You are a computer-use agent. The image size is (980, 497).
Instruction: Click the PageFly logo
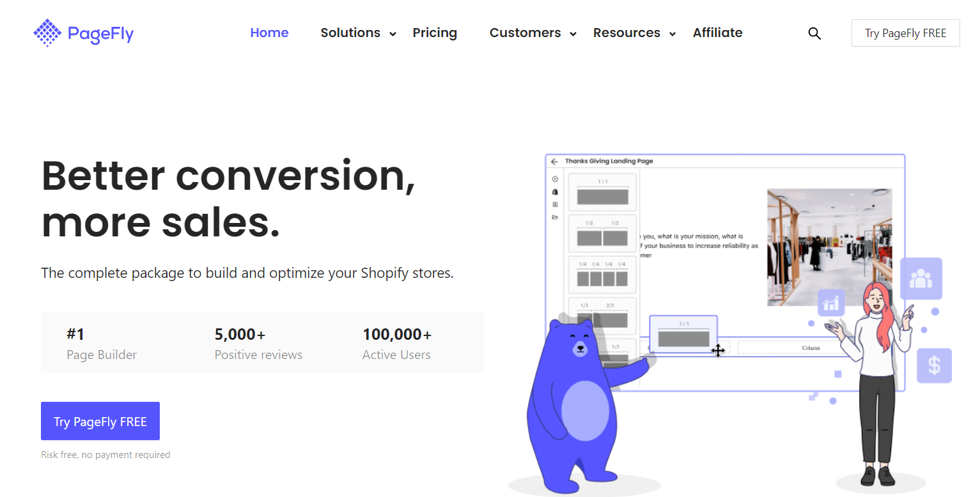point(84,33)
